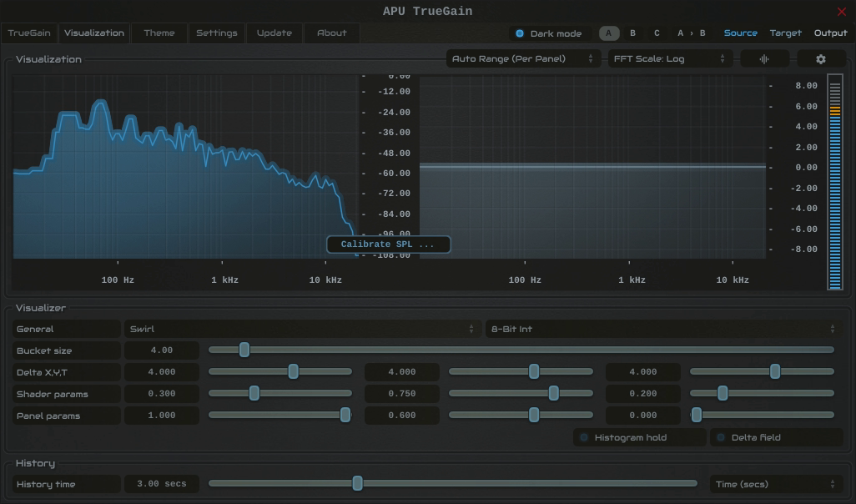856x504 pixels.
Task: Open the About tab
Action: (332, 33)
